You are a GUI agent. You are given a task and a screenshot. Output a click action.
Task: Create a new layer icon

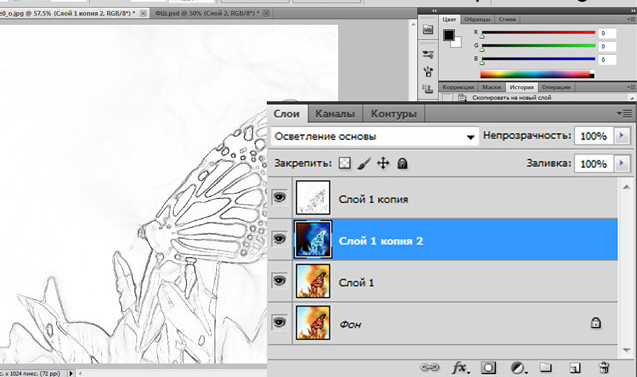coord(574,368)
